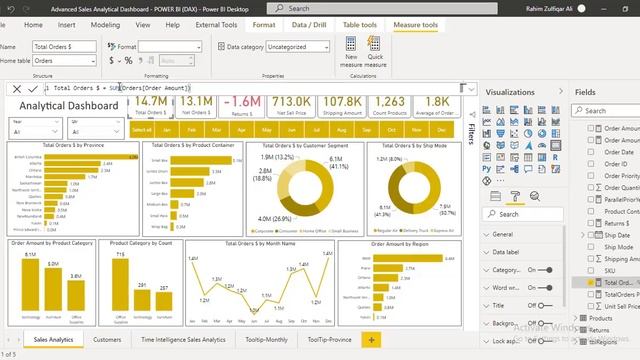This screenshot has width=640, height=360.
Task: Select the Funnel visual icon
Action: point(500,133)
